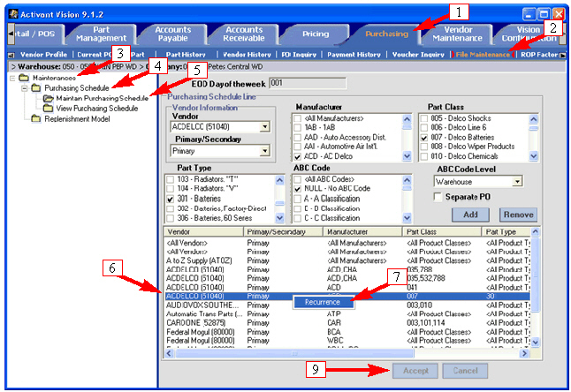Click the Add button
Viewport: 571px width, 392px height.
point(470,215)
